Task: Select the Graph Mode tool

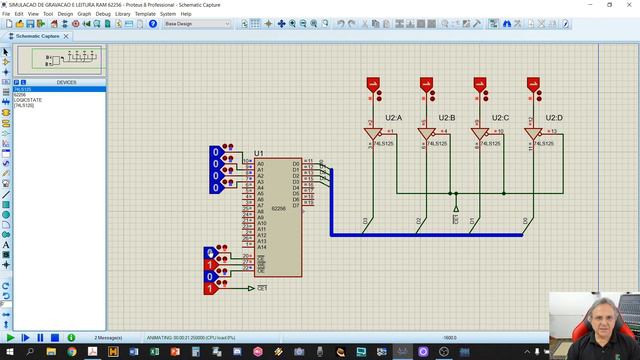Action: coord(6,143)
